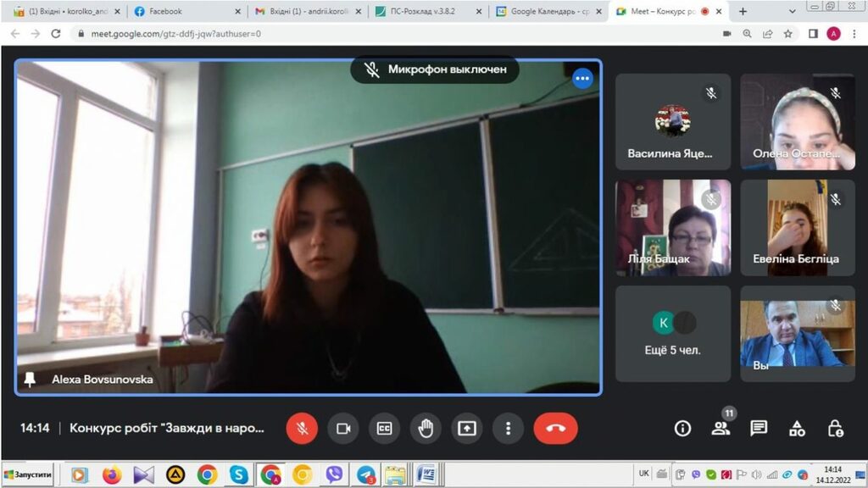Click the Запустити Start button
The image size is (868, 488).
click(x=28, y=474)
